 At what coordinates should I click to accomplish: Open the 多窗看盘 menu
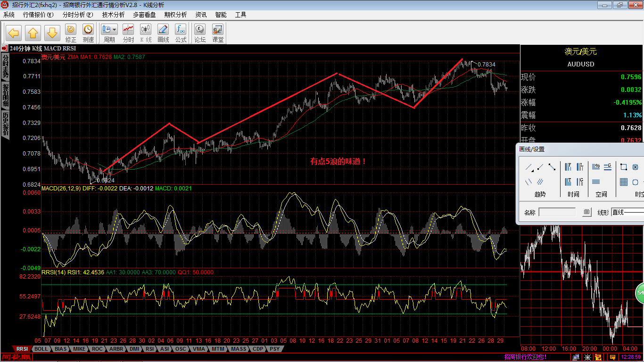tap(144, 15)
